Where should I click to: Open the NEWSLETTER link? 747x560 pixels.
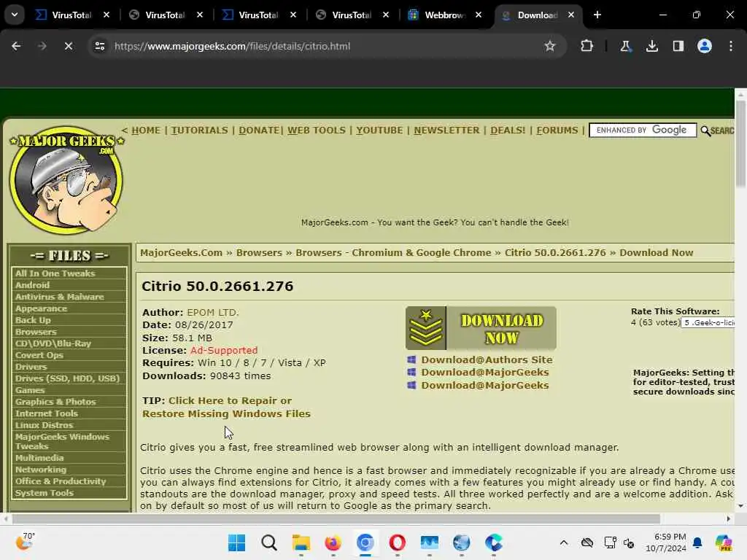click(446, 130)
